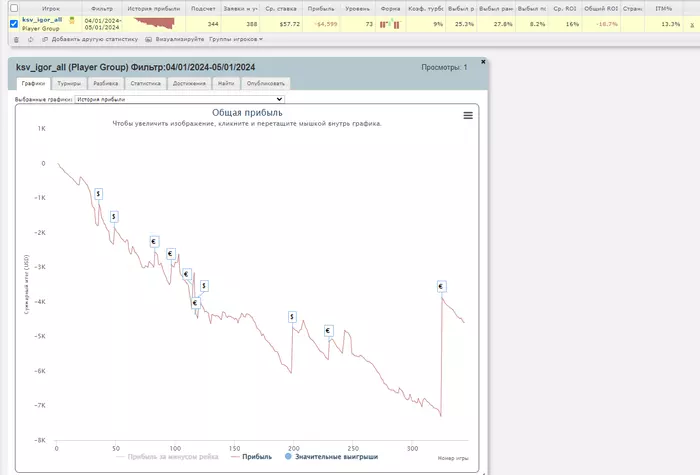This screenshot has height=475, width=700.
Task: Sort by the Уровень column header
Action: (x=357, y=8)
